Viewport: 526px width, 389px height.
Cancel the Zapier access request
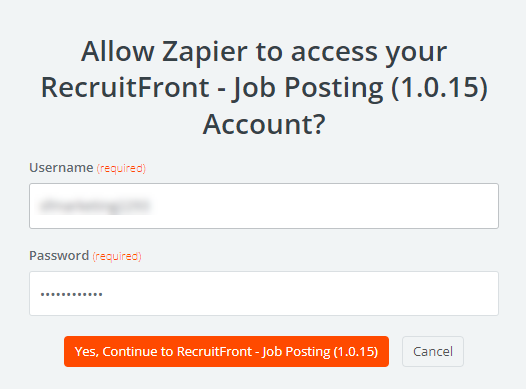click(433, 351)
